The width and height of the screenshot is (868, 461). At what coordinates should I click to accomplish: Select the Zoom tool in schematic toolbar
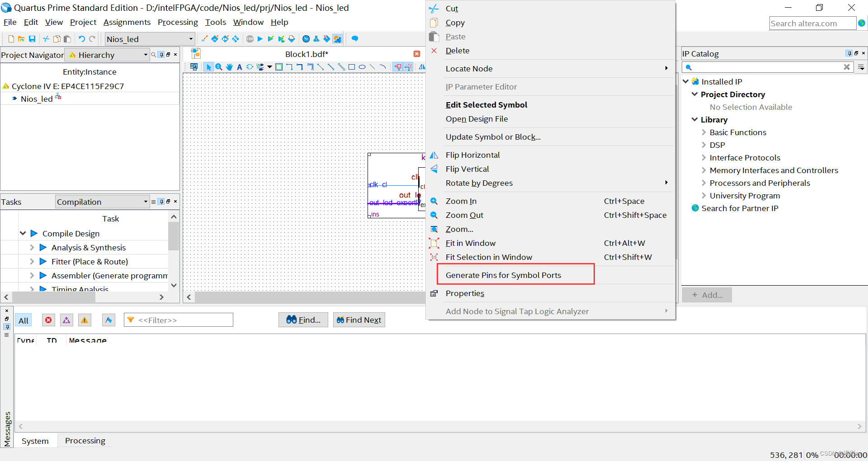tap(219, 67)
